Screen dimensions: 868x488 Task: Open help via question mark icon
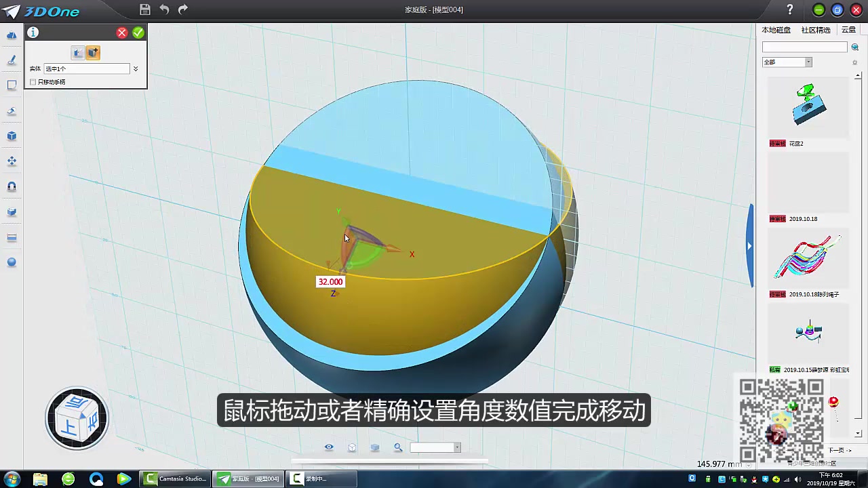(x=790, y=9)
